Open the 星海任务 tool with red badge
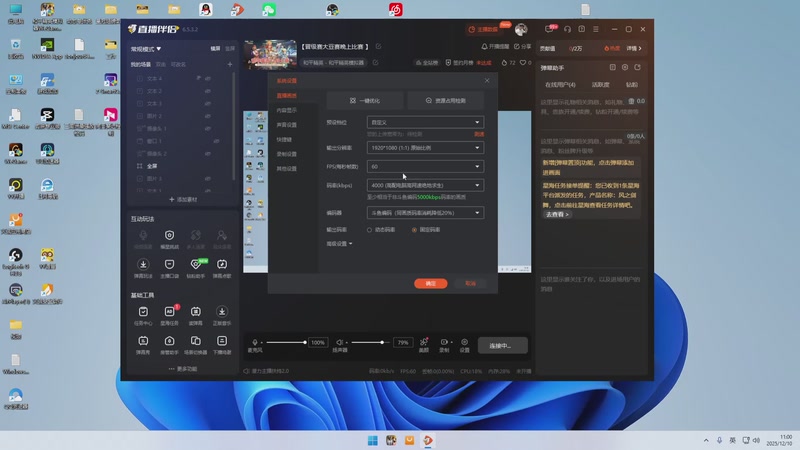 [x=169, y=316]
